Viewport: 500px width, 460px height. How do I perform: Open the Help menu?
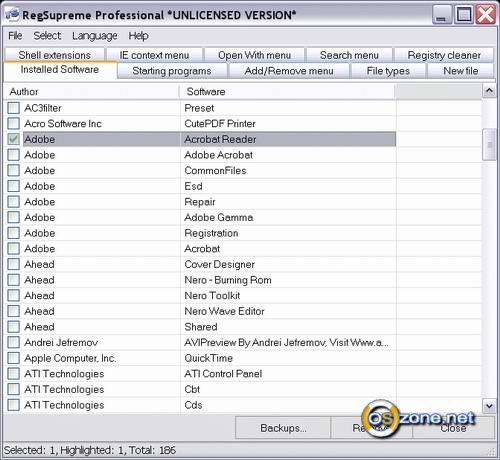139,36
